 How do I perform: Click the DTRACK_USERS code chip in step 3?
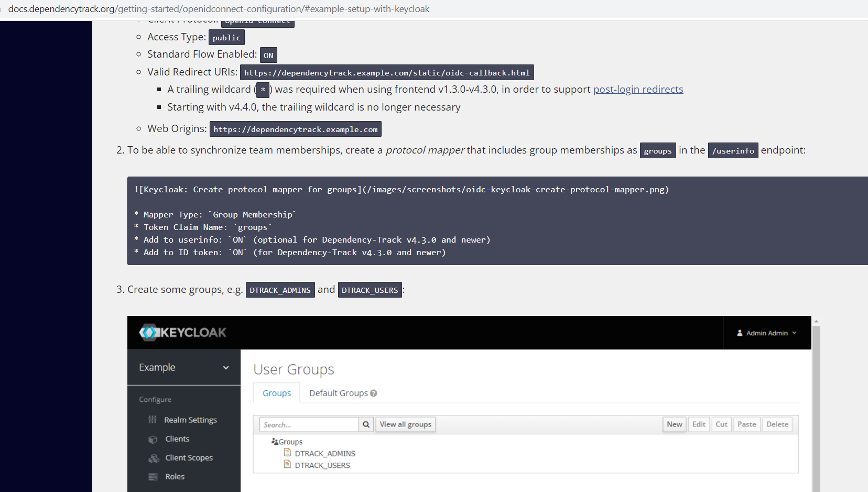pos(370,290)
